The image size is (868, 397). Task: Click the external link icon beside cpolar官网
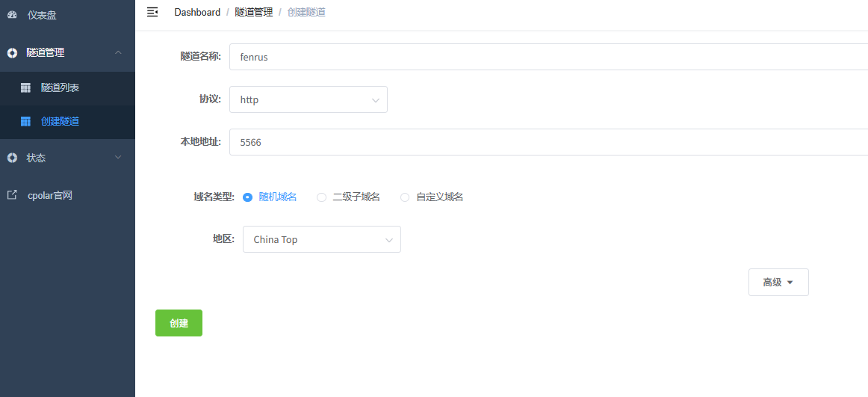[x=12, y=195]
